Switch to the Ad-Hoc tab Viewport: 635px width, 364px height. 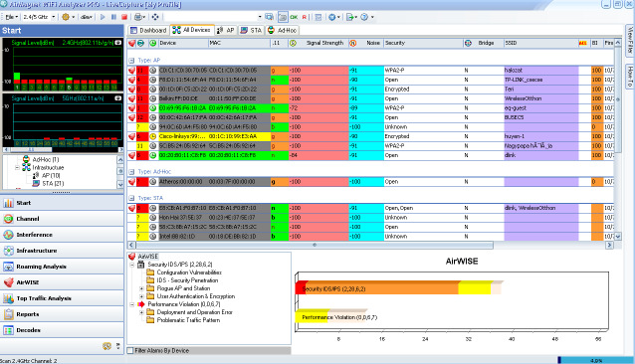(283, 30)
